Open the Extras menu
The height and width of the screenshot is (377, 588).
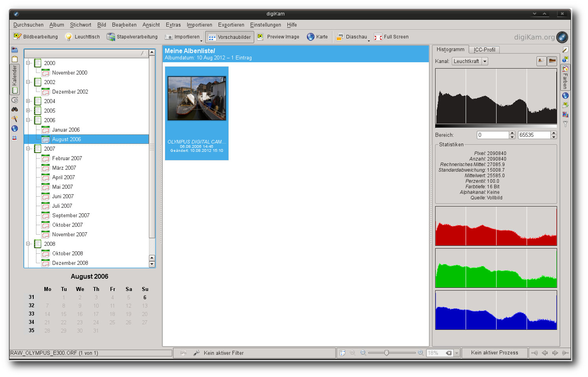click(173, 25)
